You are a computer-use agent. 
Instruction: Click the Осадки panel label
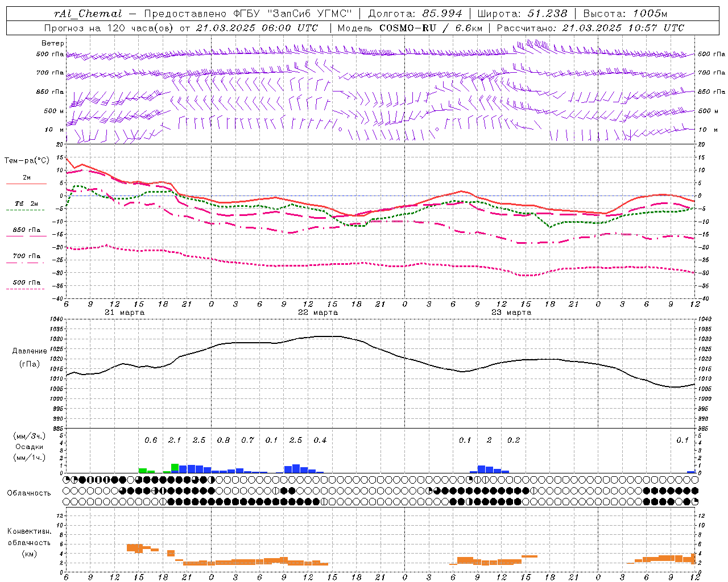point(29,447)
